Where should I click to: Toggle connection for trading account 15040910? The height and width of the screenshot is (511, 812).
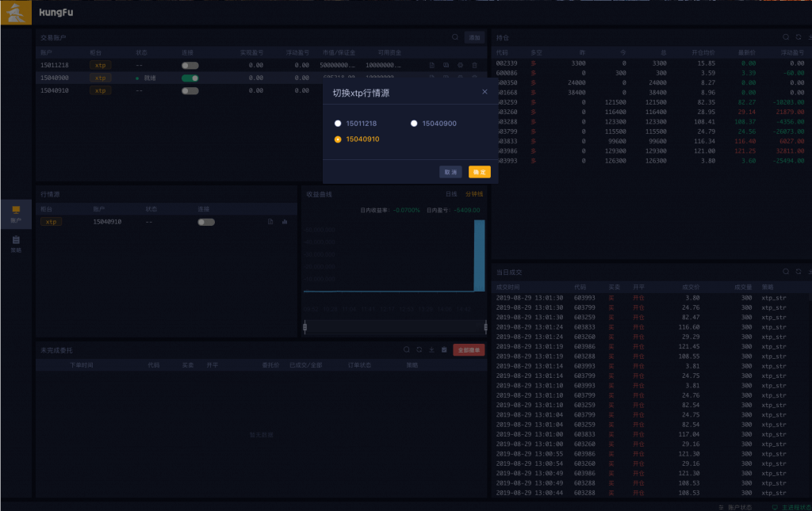(x=190, y=91)
